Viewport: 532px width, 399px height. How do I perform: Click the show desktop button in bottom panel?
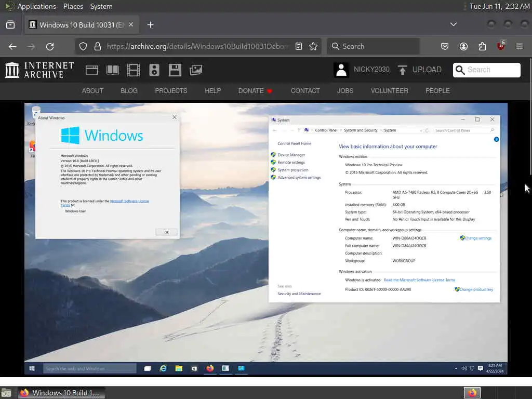tap(6, 393)
